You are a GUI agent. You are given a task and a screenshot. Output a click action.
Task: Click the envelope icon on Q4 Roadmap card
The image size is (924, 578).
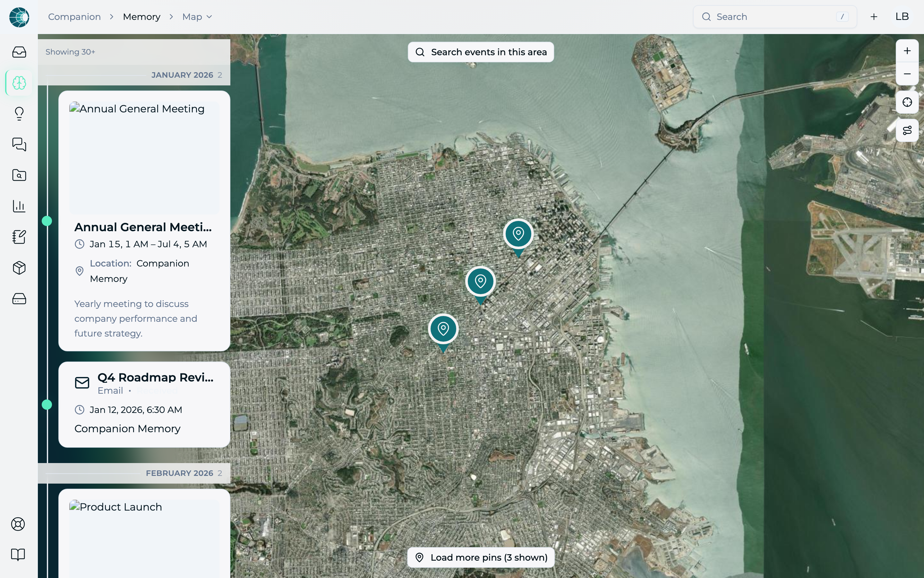[82, 383]
